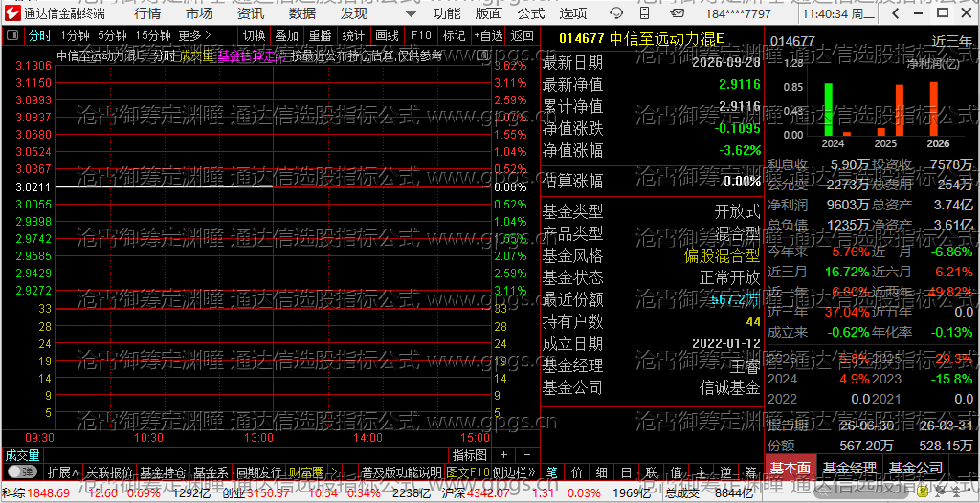The height and width of the screenshot is (503, 980).
Task: Click the 叠加 overlay button
Action: pyautogui.click(x=287, y=35)
